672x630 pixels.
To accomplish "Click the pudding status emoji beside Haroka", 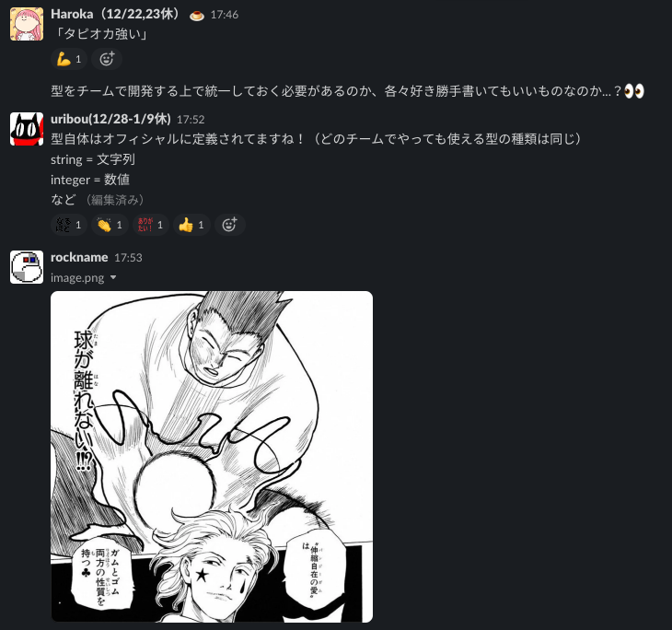I will [x=197, y=16].
